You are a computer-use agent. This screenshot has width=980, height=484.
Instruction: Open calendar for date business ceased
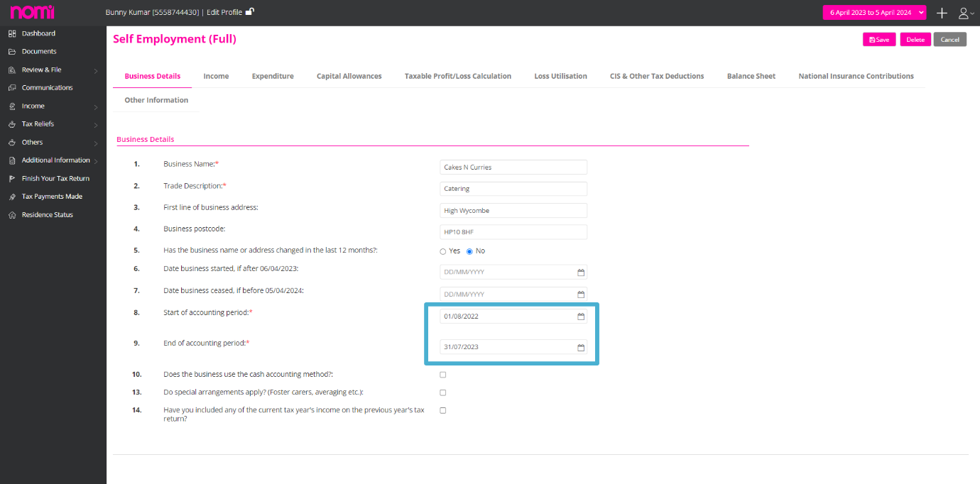(580, 295)
